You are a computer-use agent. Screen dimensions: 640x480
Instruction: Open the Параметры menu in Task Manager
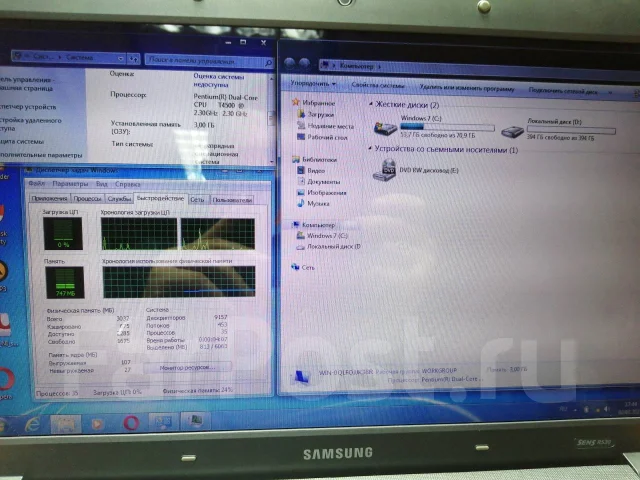pos(70,184)
